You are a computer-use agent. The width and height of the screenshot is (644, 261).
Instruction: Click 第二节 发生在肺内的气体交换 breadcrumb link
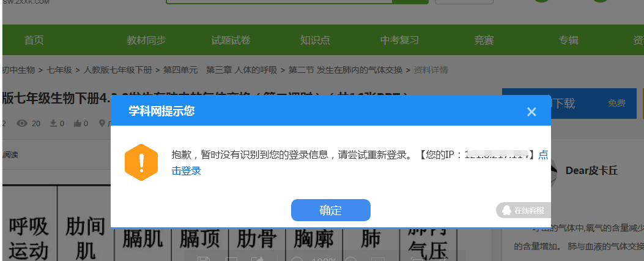(346, 70)
